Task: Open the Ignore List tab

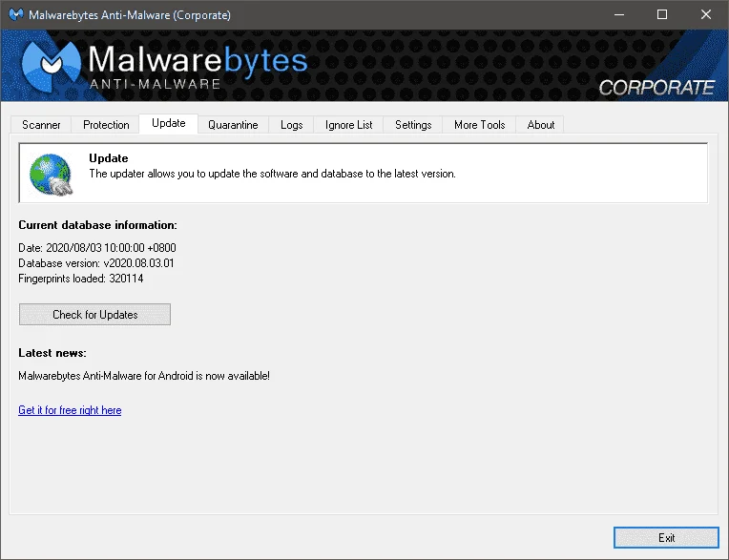Action: pyautogui.click(x=348, y=125)
